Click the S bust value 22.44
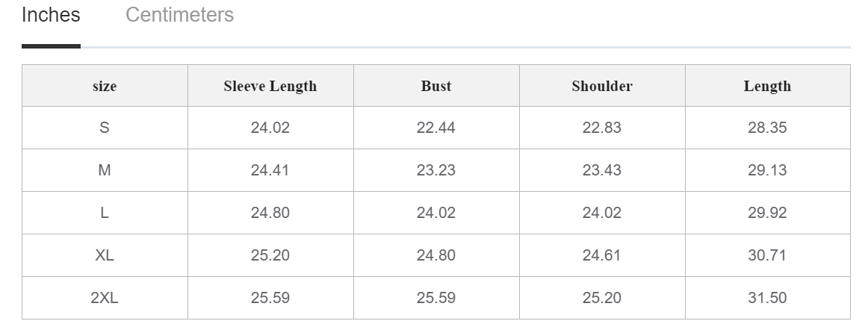The width and height of the screenshot is (868, 321). click(x=435, y=128)
